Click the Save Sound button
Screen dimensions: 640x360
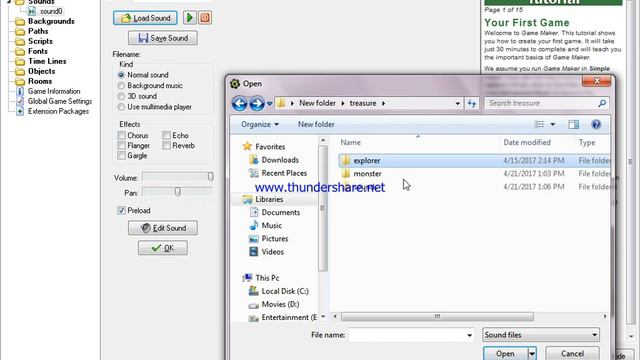point(163,38)
